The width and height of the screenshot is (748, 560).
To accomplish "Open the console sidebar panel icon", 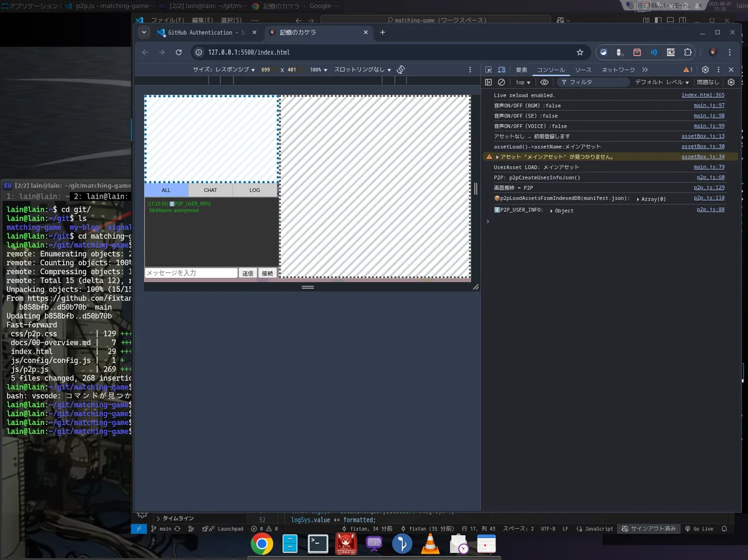I will pyautogui.click(x=489, y=82).
